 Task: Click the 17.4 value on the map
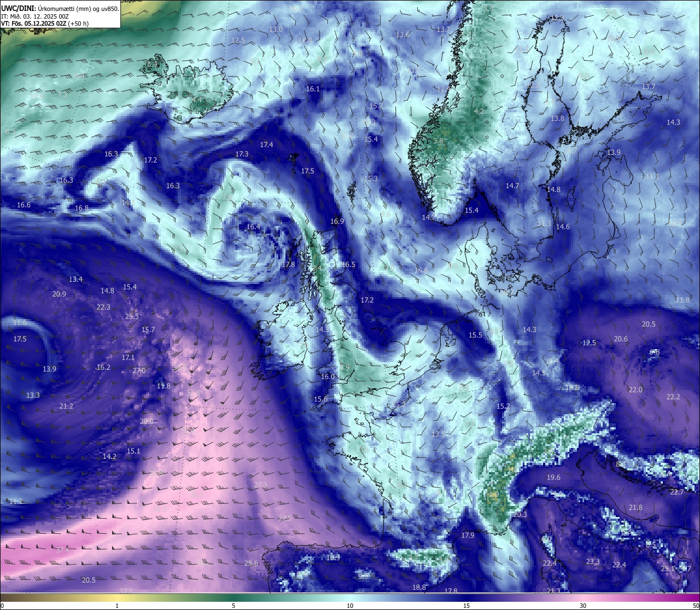tap(266, 144)
